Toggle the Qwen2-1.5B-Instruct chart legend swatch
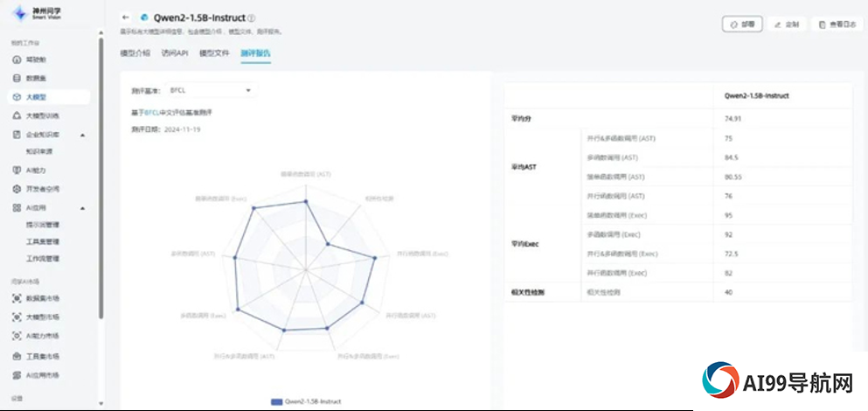The width and height of the screenshot is (868, 411). pyautogui.click(x=277, y=401)
